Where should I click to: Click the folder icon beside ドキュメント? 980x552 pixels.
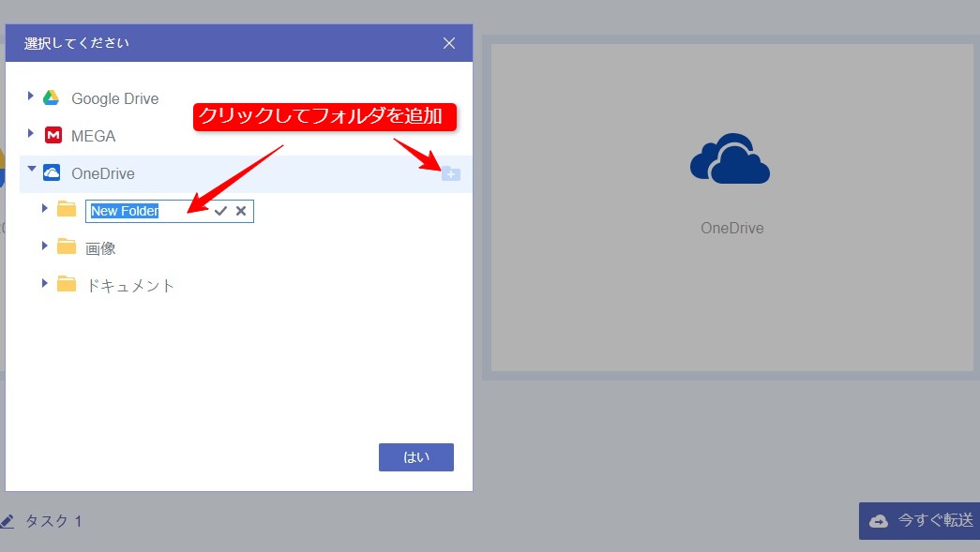tap(67, 283)
